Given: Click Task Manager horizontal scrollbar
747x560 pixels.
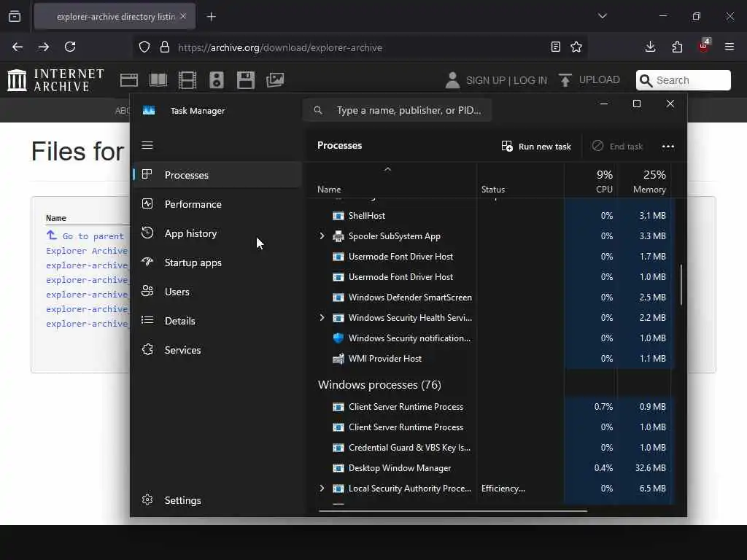Looking at the screenshot, I should pyautogui.click(x=452, y=511).
